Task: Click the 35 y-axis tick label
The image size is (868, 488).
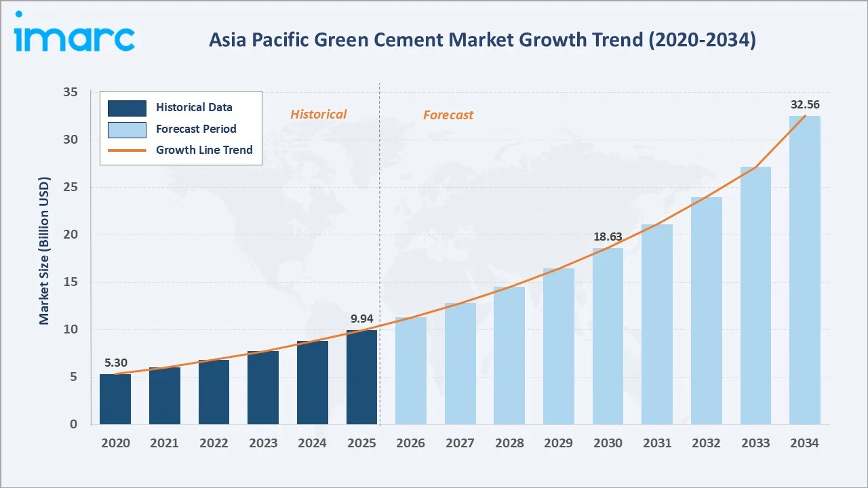Action: coord(71,92)
